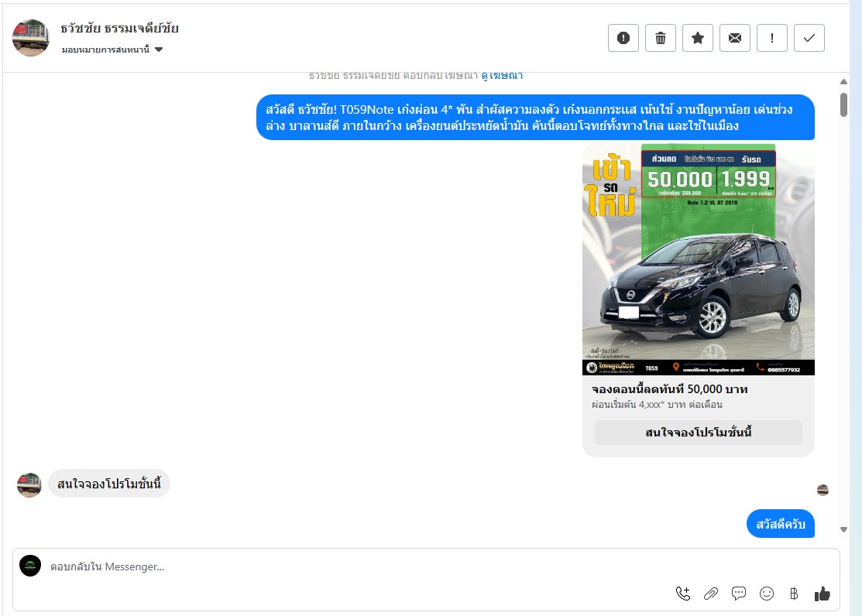This screenshot has width=862, height=616.
Task: Click the customer avatar beside their message
Action: click(x=29, y=484)
